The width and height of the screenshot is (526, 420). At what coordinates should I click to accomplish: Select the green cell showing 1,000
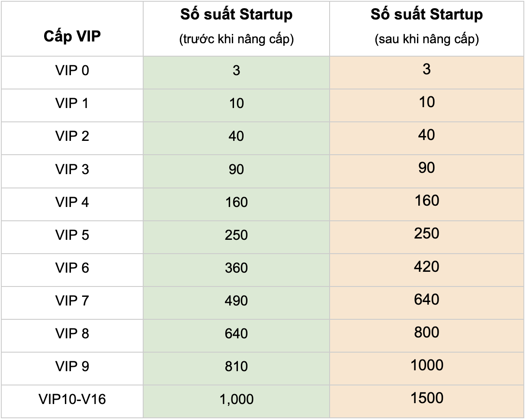pos(236,399)
